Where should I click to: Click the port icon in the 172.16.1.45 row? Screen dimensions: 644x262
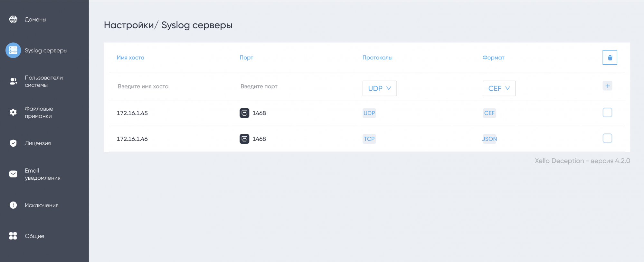coord(244,113)
